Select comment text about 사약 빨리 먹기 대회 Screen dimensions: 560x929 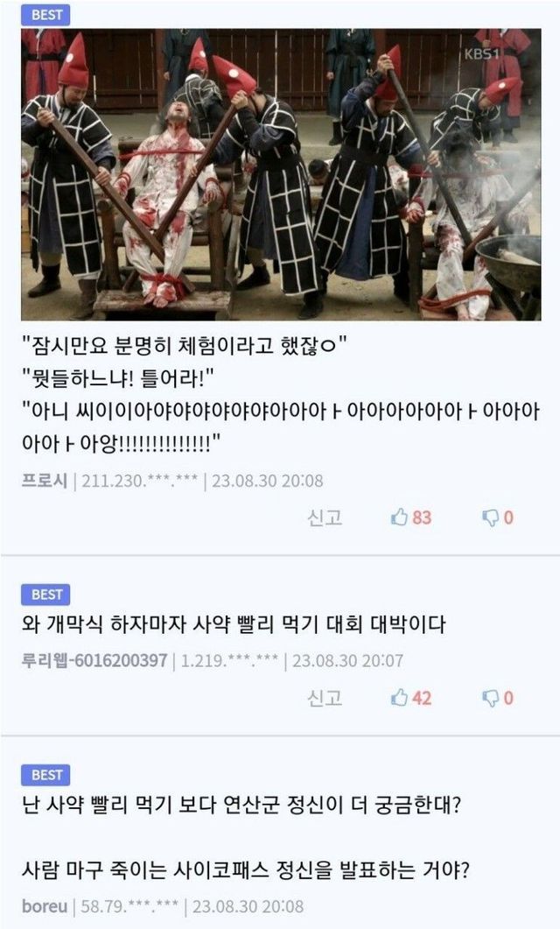coord(234,624)
